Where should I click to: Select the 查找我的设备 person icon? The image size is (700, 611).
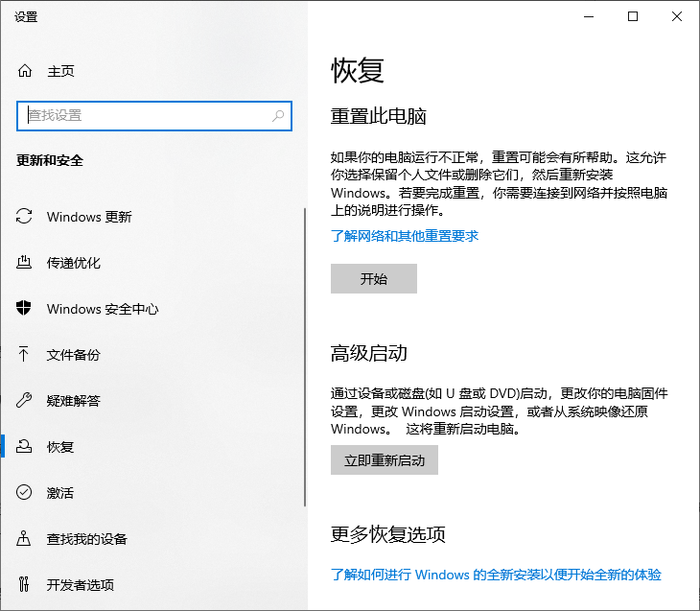tap(25, 539)
